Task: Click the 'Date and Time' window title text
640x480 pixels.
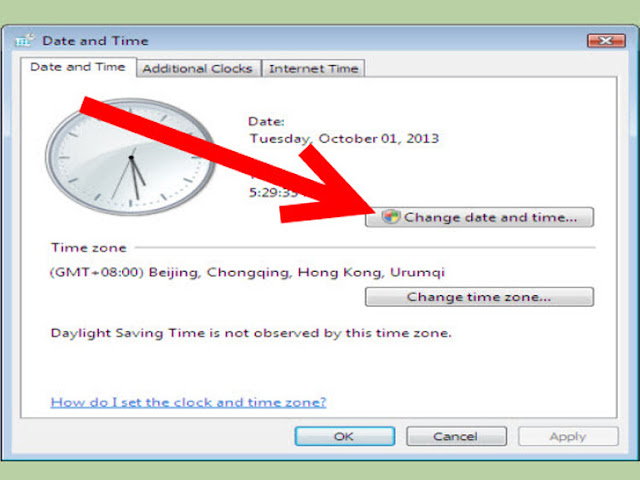Action: tap(95, 41)
